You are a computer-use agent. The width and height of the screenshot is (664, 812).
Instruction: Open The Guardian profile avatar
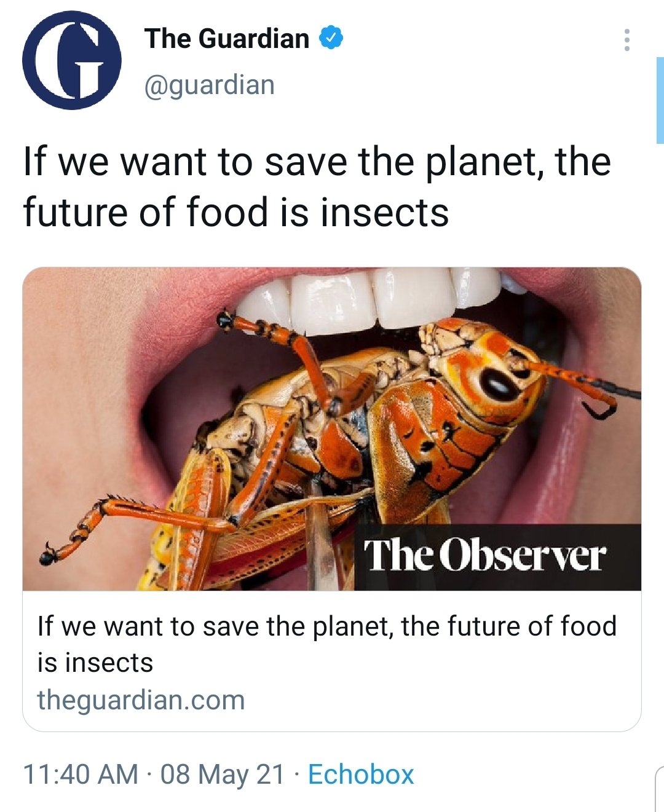72,60
